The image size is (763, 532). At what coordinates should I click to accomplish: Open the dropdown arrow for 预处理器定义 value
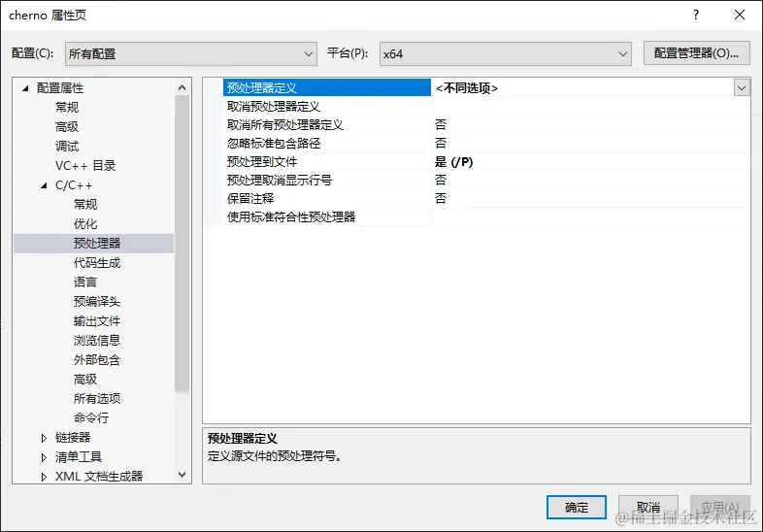click(742, 88)
